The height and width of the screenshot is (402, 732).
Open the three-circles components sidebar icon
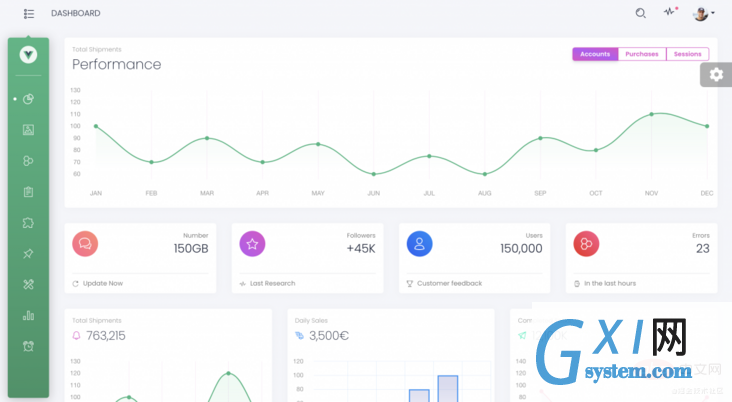click(x=28, y=161)
